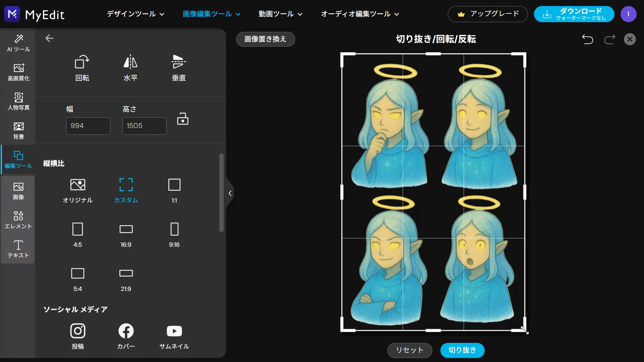644x362 pixels.
Task: Click the リセット reset button
Action: tap(410, 350)
